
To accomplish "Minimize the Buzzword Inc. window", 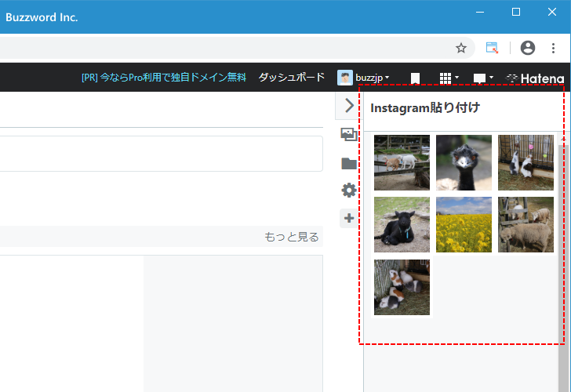I will [480, 12].
